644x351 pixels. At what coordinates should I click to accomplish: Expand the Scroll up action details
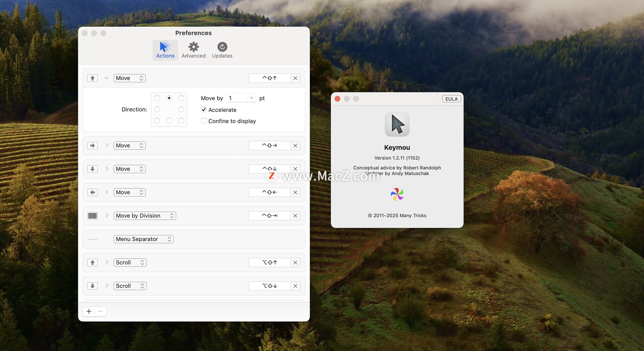[x=107, y=262]
